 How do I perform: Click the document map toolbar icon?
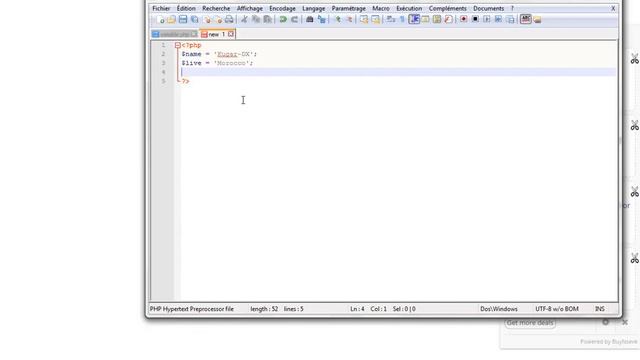point(437,19)
